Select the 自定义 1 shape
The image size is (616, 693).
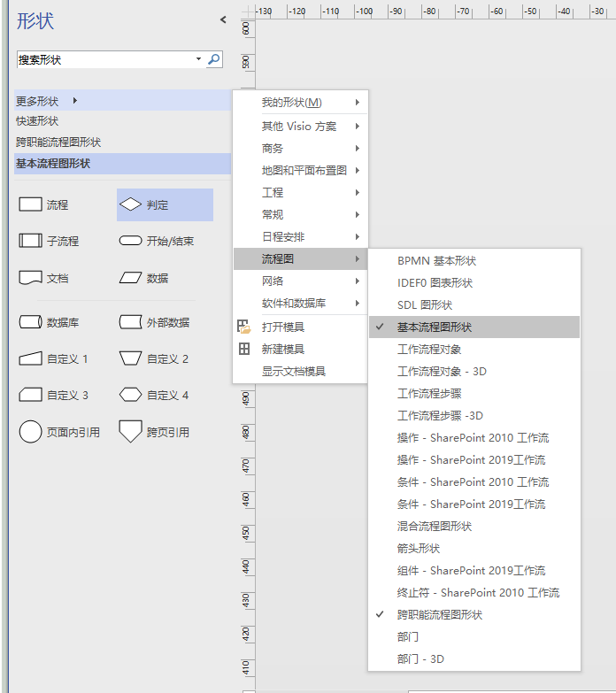[53, 358]
